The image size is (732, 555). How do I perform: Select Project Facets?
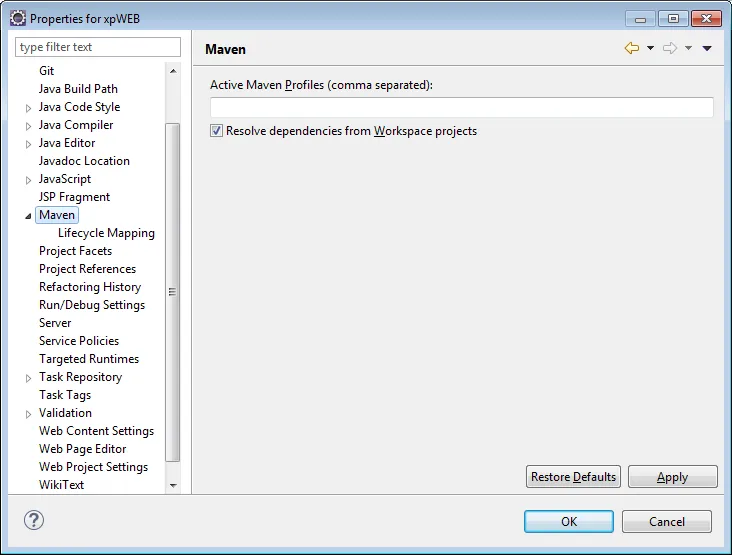pyautogui.click(x=76, y=251)
